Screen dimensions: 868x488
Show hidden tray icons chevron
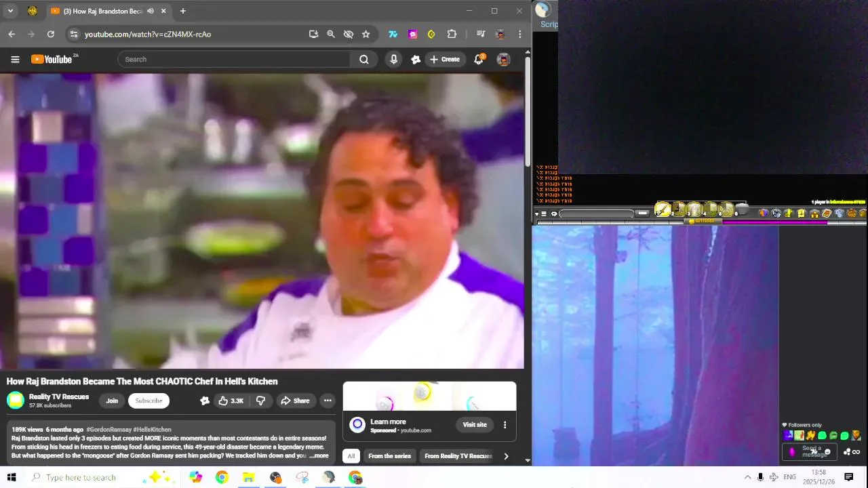[x=747, y=477]
